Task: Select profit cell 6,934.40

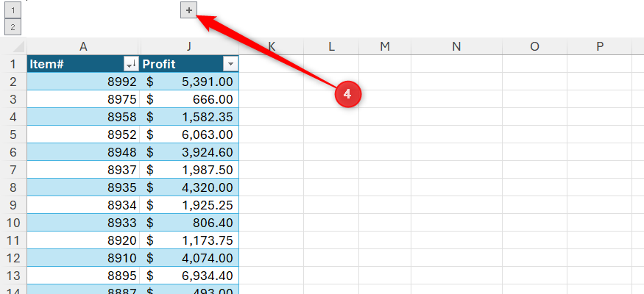Action: [x=189, y=276]
